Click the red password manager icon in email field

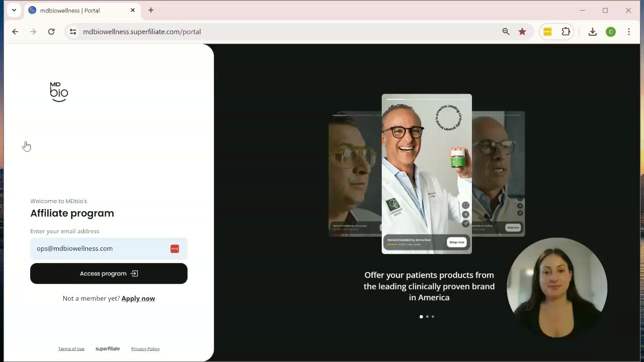[x=175, y=248]
